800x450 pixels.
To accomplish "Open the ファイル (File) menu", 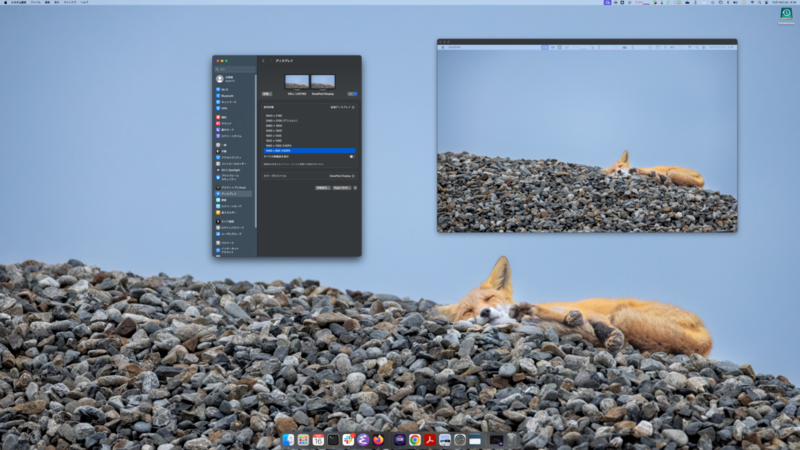I will (35, 2).
